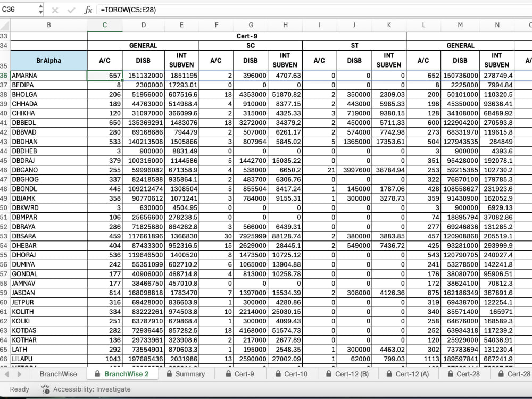532x399 pixels.
Task: Select the SC group header cell
Action: [x=251, y=45]
